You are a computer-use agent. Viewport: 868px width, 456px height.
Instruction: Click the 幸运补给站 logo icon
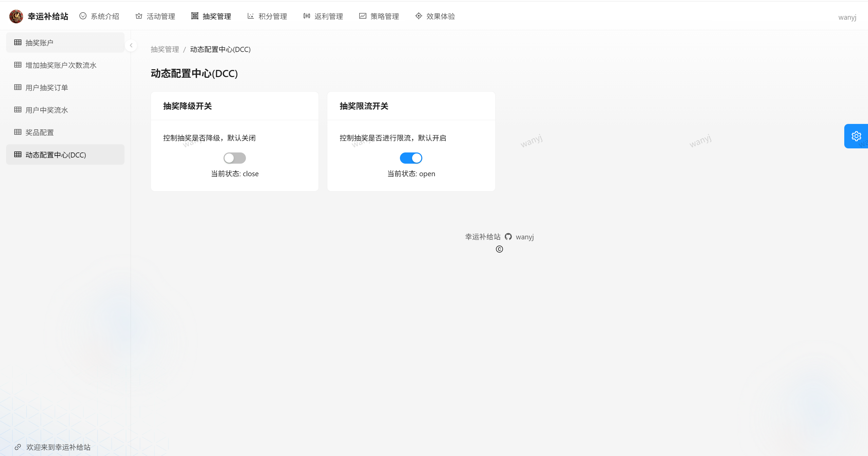click(x=16, y=16)
